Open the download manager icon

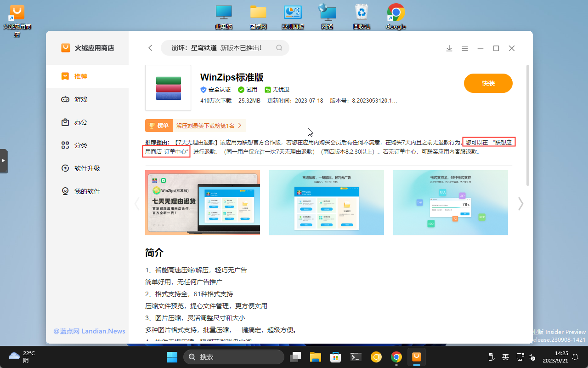[449, 48]
